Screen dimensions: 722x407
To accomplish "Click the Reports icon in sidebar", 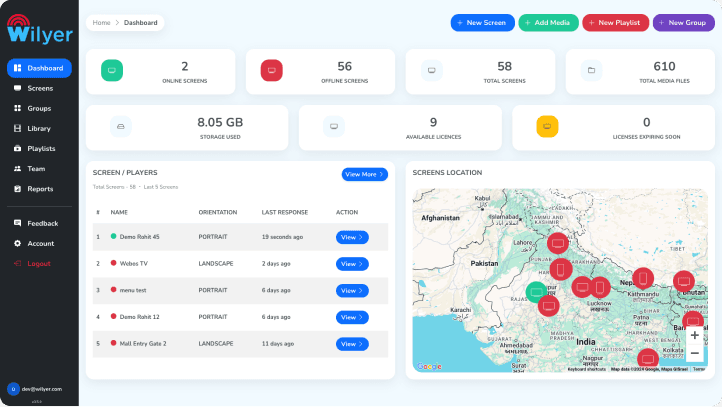I will click(x=17, y=189).
